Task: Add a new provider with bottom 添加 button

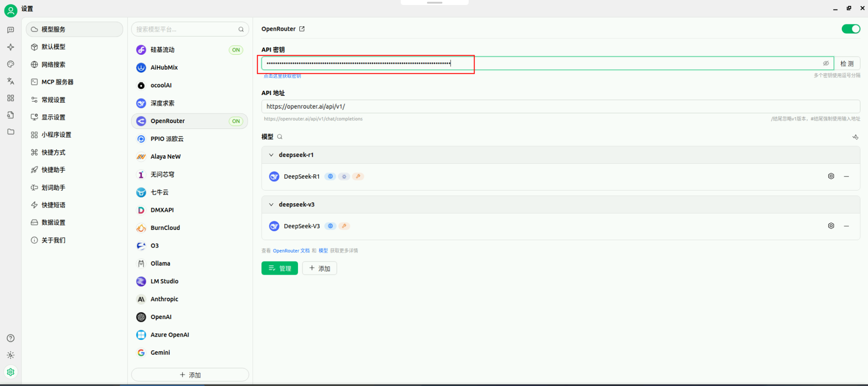Action: point(190,375)
